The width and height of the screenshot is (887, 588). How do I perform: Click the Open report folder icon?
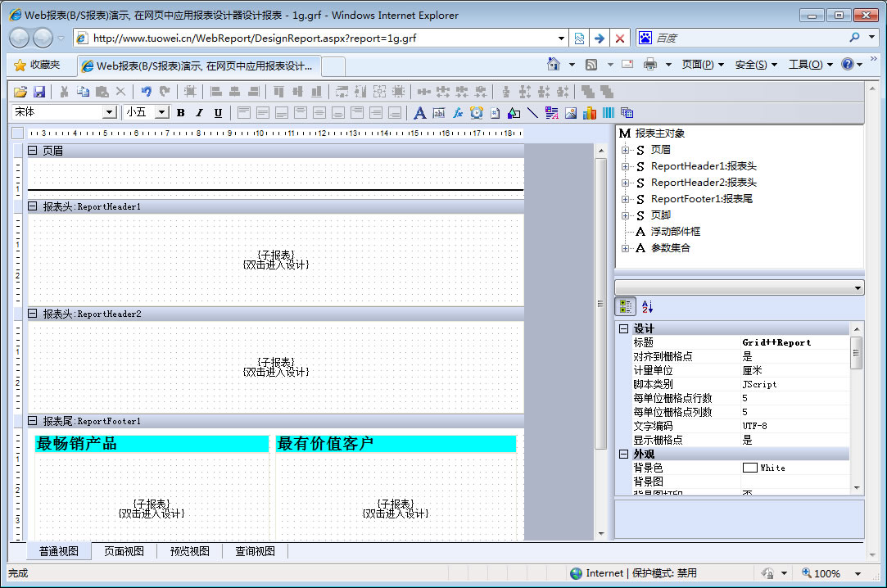click(x=20, y=92)
